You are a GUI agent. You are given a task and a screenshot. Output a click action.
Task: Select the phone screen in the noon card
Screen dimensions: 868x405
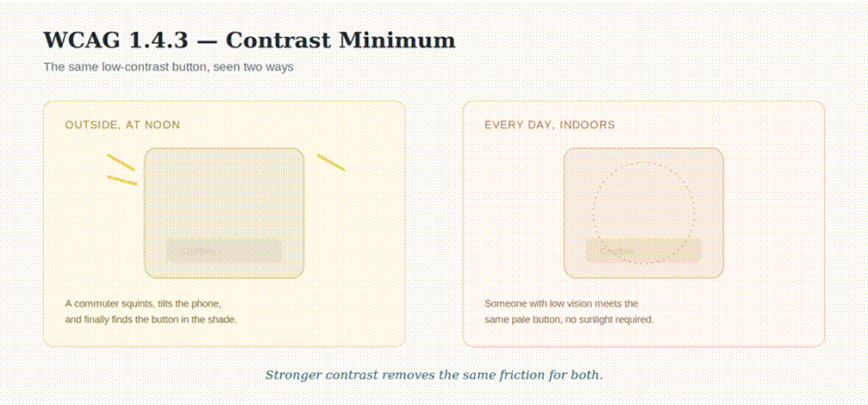point(224,213)
